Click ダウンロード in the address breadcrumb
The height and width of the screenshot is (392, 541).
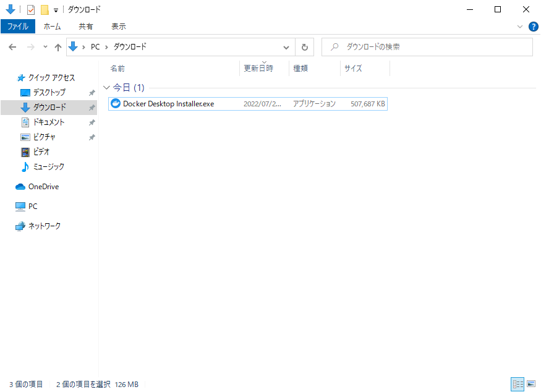pos(130,46)
